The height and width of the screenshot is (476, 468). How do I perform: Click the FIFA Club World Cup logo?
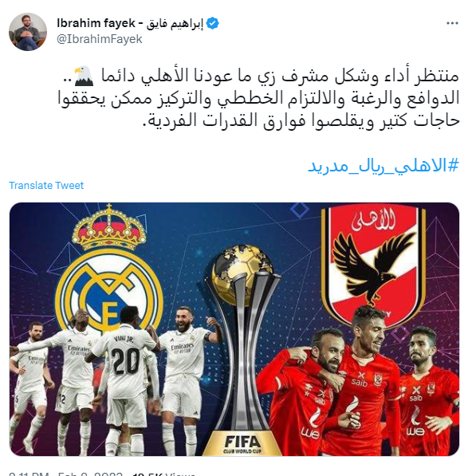click(242, 444)
